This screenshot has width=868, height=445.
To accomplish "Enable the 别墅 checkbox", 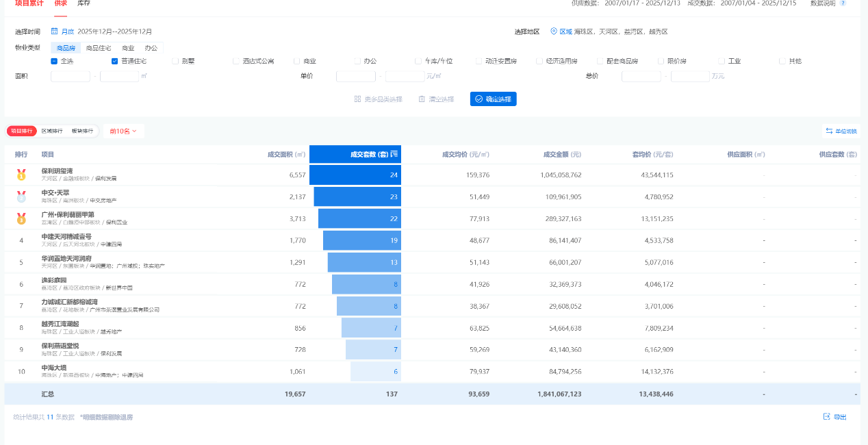I will (x=175, y=61).
